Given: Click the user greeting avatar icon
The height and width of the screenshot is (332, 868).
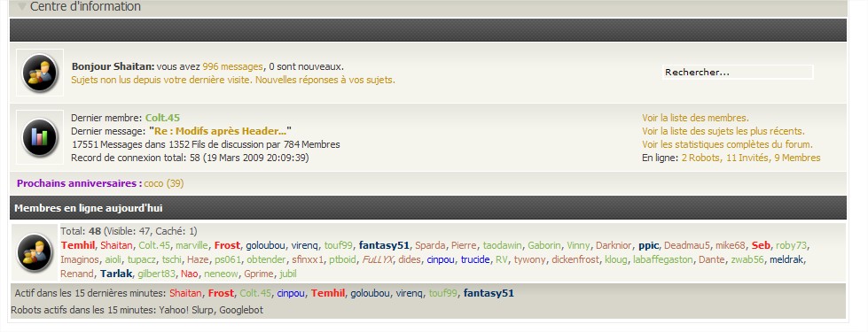Looking at the screenshot, I should (40, 73).
